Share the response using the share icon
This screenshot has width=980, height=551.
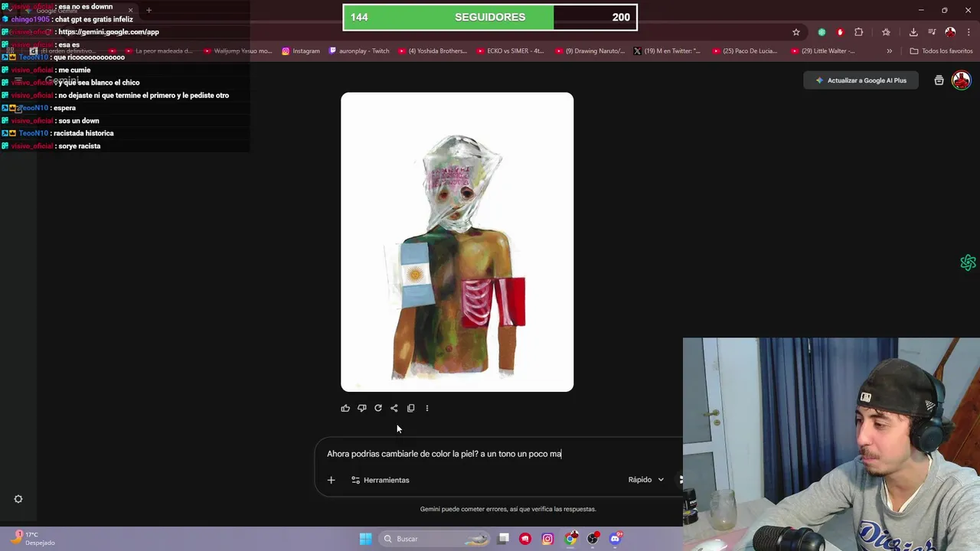[394, 408]
